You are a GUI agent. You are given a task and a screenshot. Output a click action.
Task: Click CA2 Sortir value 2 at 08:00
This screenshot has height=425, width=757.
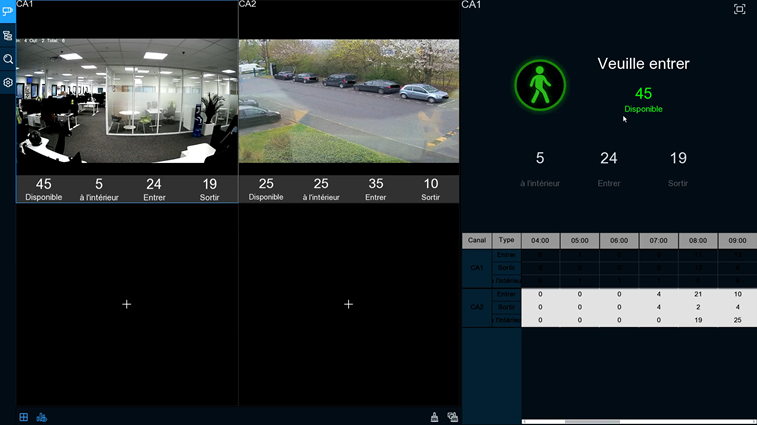[x=698, y=307]
